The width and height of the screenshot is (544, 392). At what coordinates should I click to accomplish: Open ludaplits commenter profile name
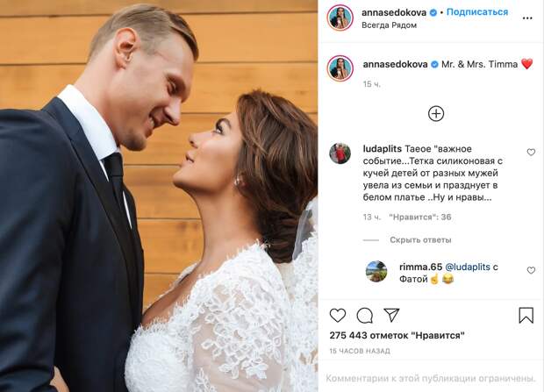pyautogui.click(x=382, y=149)
